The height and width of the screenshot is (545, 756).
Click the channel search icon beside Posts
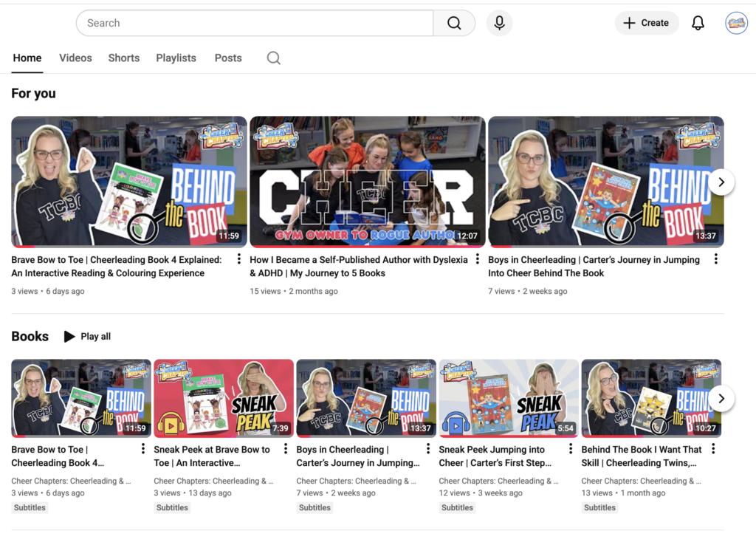point(273,58)
